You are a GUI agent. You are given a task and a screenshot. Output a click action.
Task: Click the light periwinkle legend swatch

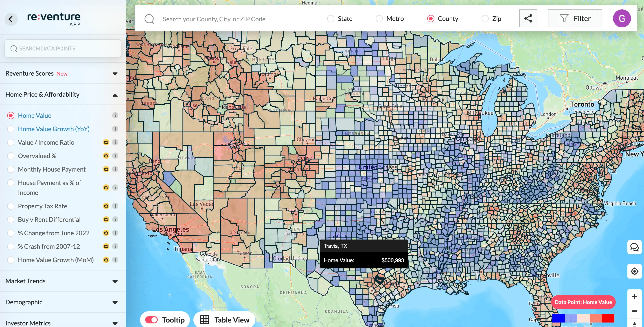coord(571,318)
